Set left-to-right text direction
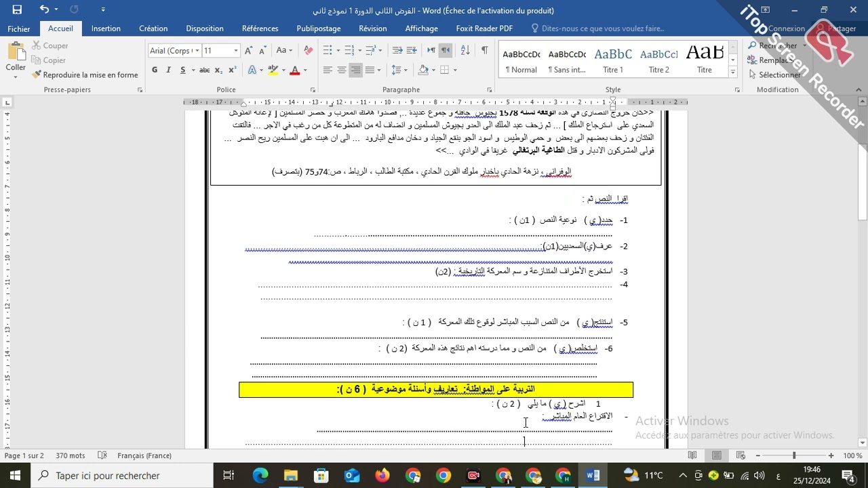 pos(431,51)
